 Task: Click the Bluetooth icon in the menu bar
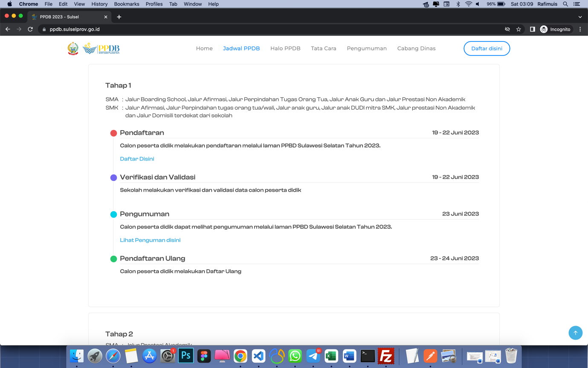(x=458, y=4)
